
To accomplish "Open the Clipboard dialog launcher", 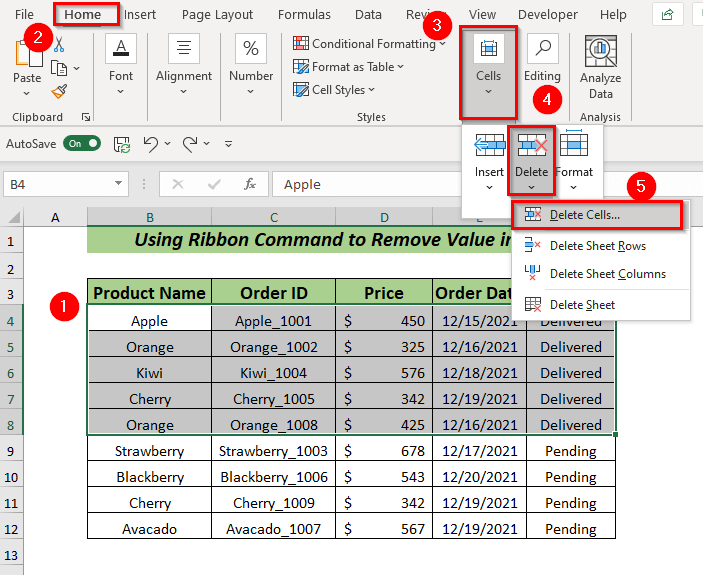I will (86, 117).
